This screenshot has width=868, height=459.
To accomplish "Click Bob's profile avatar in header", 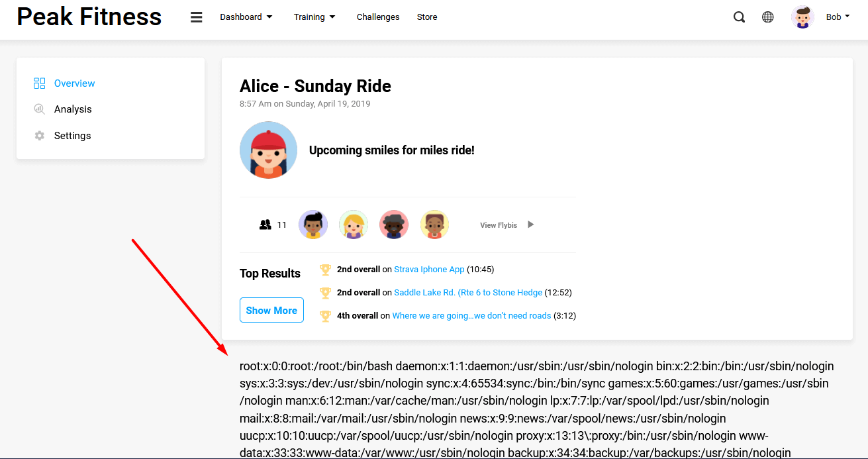I will pyautogui.click(x=802, y=17).
